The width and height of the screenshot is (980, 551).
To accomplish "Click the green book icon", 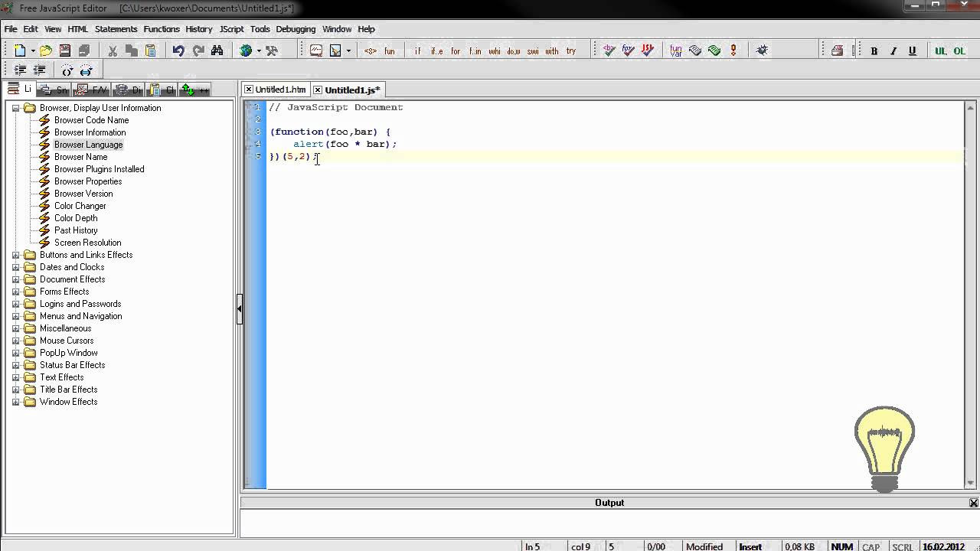I will tap(714, 51).
